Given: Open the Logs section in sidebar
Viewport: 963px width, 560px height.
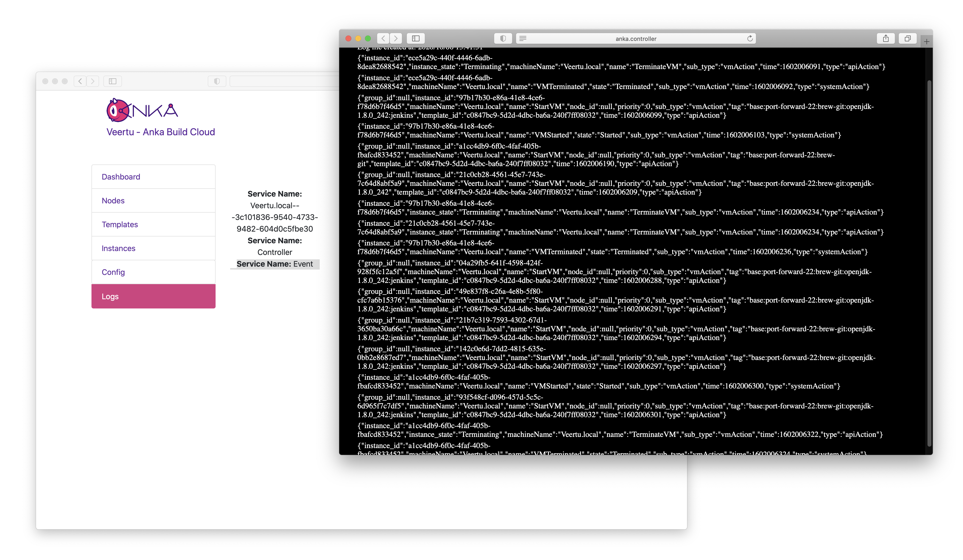Looking at the screenshot, I should 154,296.
